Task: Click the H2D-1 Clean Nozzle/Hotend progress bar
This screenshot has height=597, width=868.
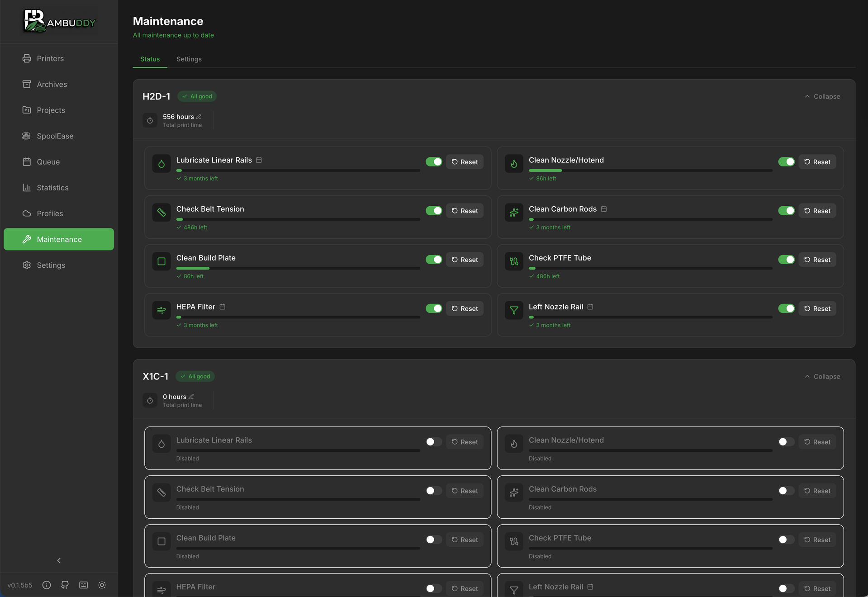Action: (x=650, y=171)
